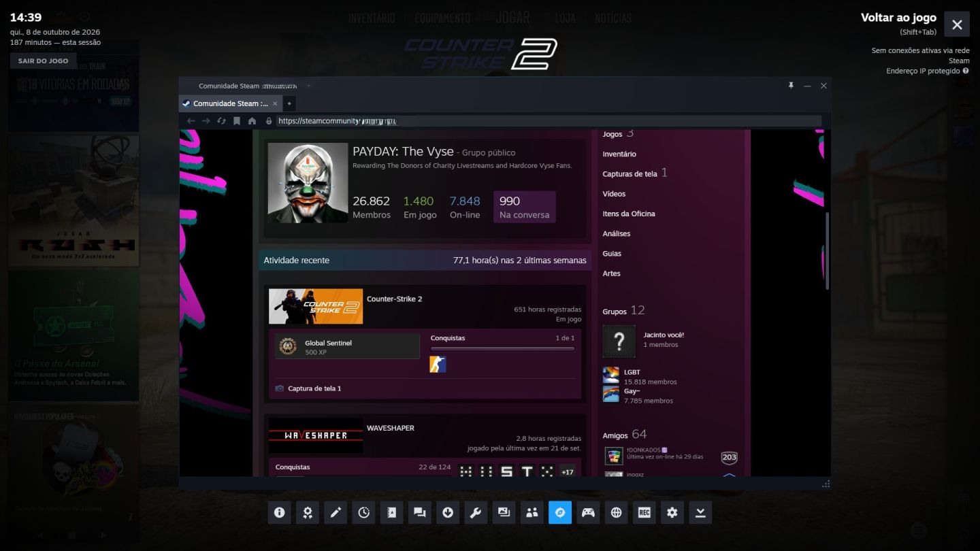Open the Inventário profile link
Image resolution: width=980 pixels, height=551 pixels.
(619, 154)
